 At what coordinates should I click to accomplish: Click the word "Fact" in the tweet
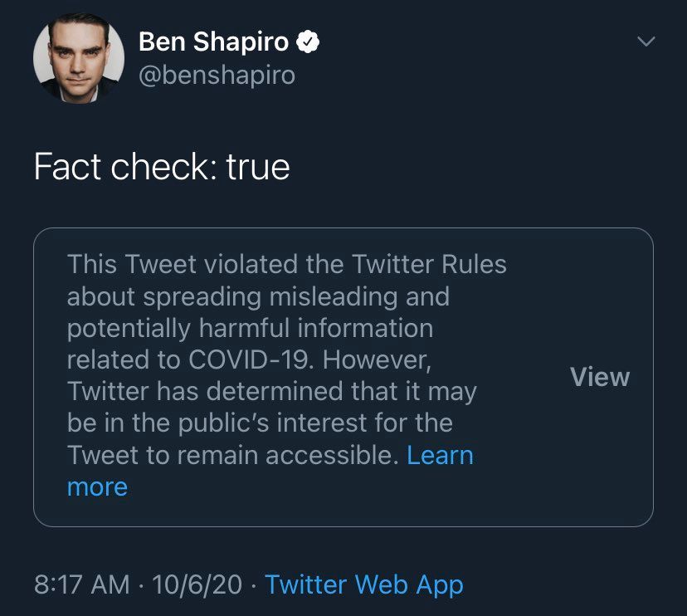pos(66,167)
